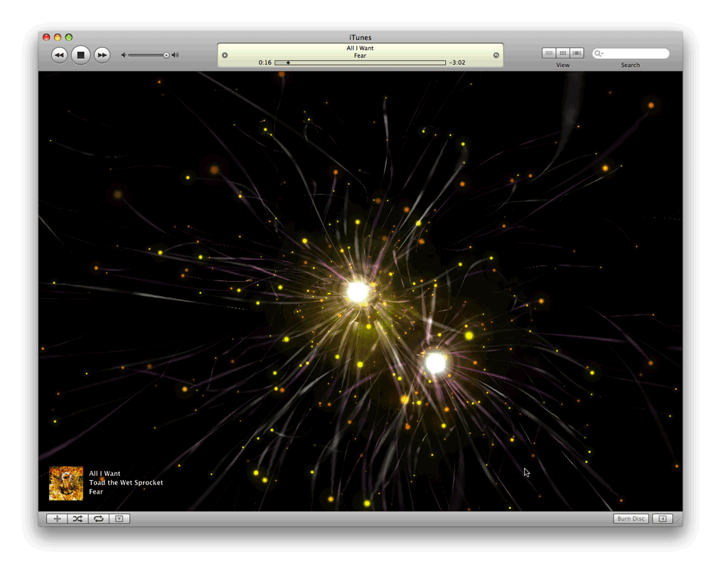The width and height of the screenshot is (728, 574).
Task: Click the song progress bar
Action: [x=360, y=63]
